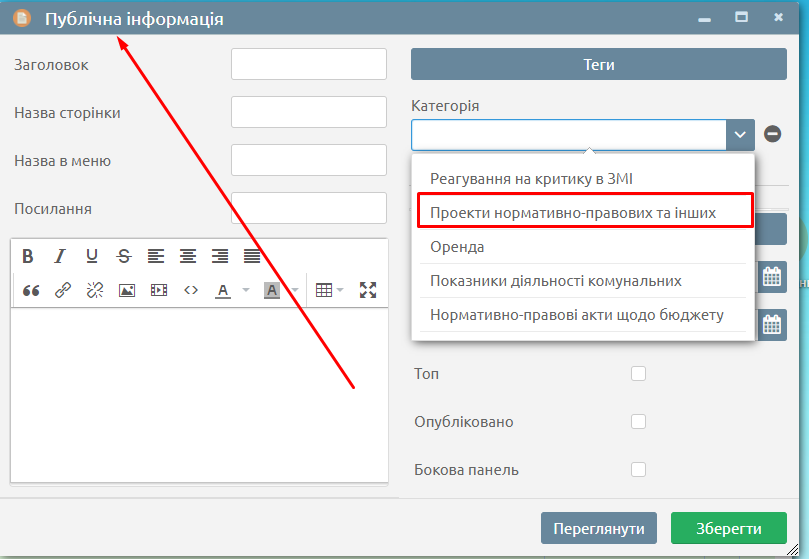Center align the editor text
The image size is (809, 559).
coord(187,256)
